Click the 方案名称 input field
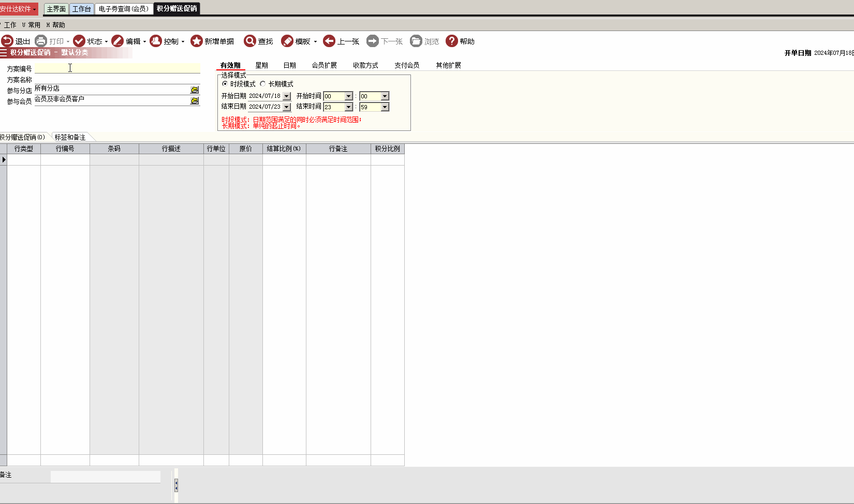The image size is (854, 504). (x=117, y=79)
